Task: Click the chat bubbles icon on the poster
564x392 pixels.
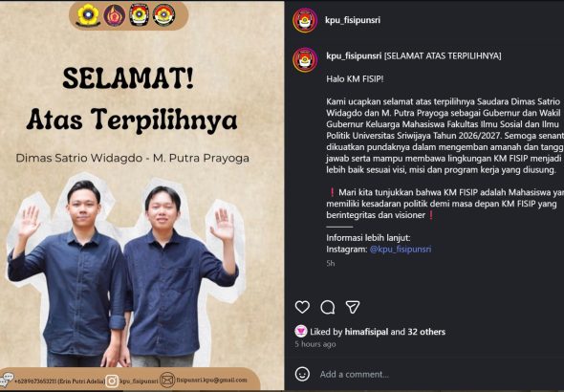Action: pos(6,380)
